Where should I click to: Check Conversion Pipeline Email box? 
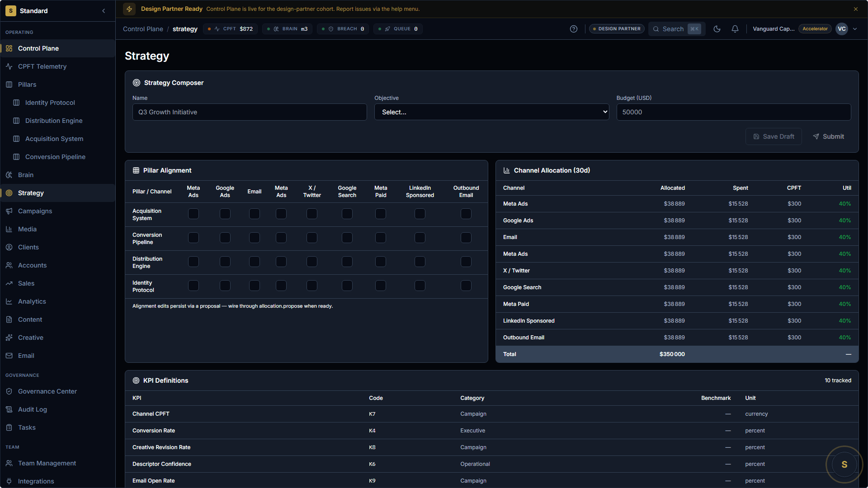(255, 238)
